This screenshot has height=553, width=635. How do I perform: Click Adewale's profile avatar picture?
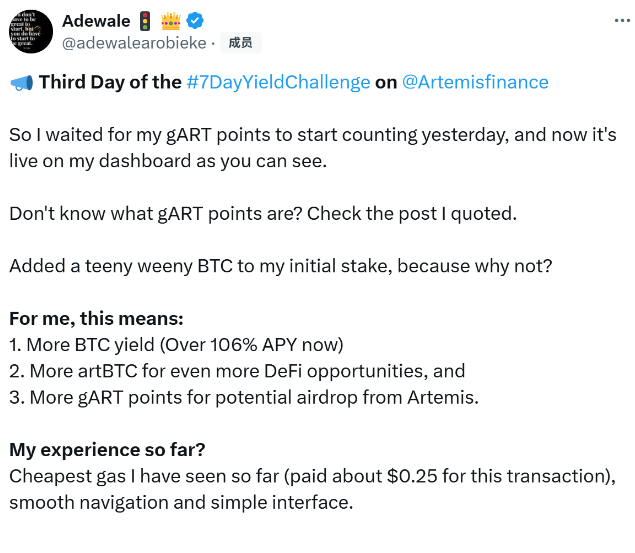(x=31, y=32)
